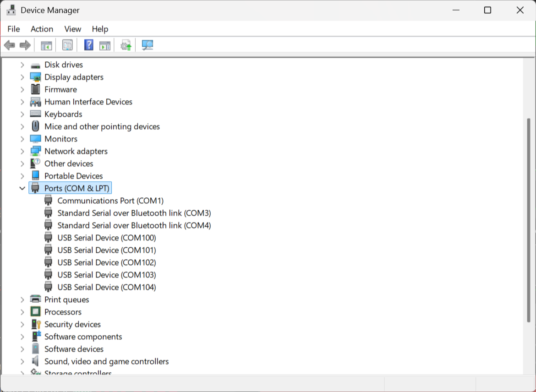
Task: Click the Portable Devices icon
Action: (x=35, y=175)
